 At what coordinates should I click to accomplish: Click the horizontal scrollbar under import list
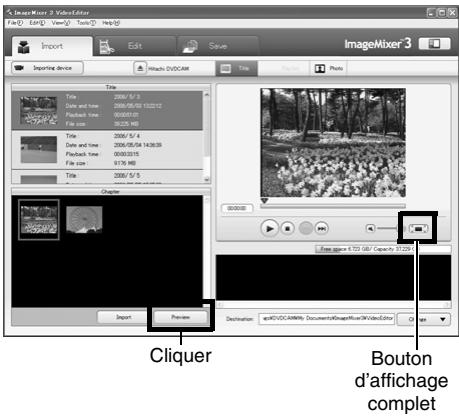333,305
